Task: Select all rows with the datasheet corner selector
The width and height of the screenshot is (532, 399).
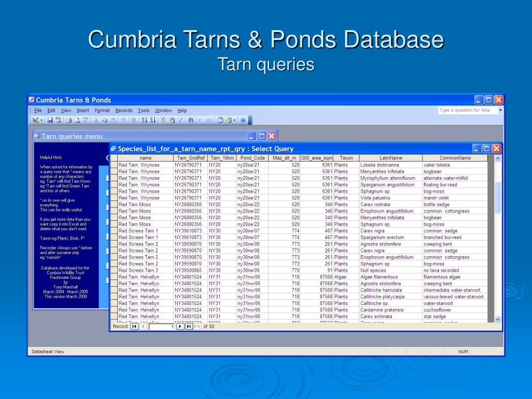Action: (114, 158)
